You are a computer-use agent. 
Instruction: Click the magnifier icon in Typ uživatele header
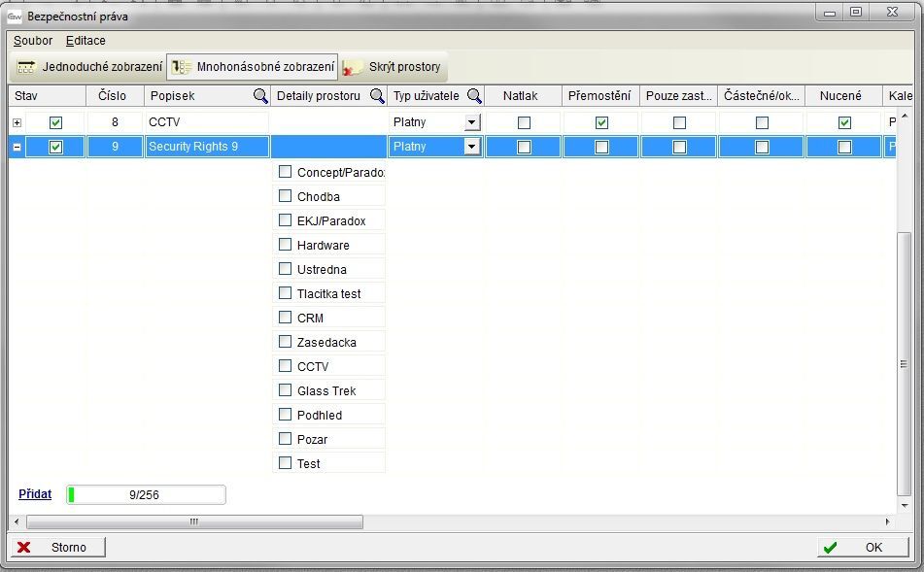pyautogui.click(x=474, y=96)
